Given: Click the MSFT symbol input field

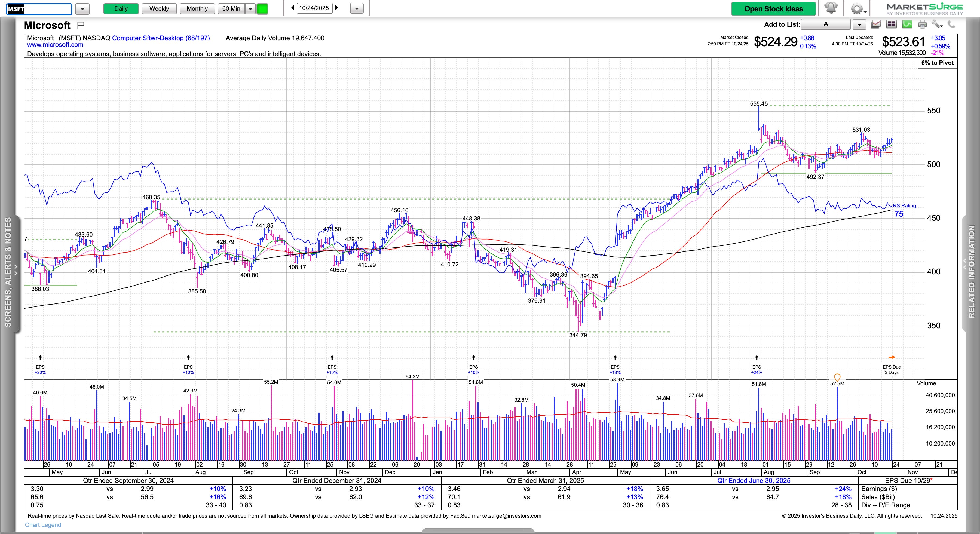Looking at the screenshot, I should pyautogui.click(x=39, y=9).
